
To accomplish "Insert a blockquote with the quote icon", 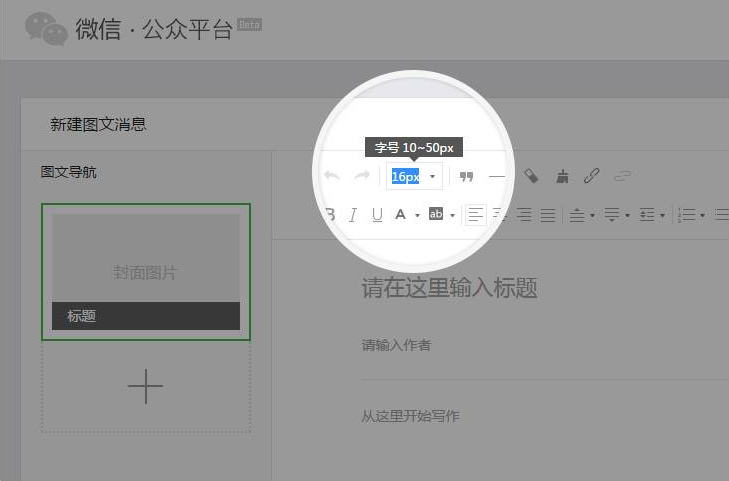I will click(466, 177).
